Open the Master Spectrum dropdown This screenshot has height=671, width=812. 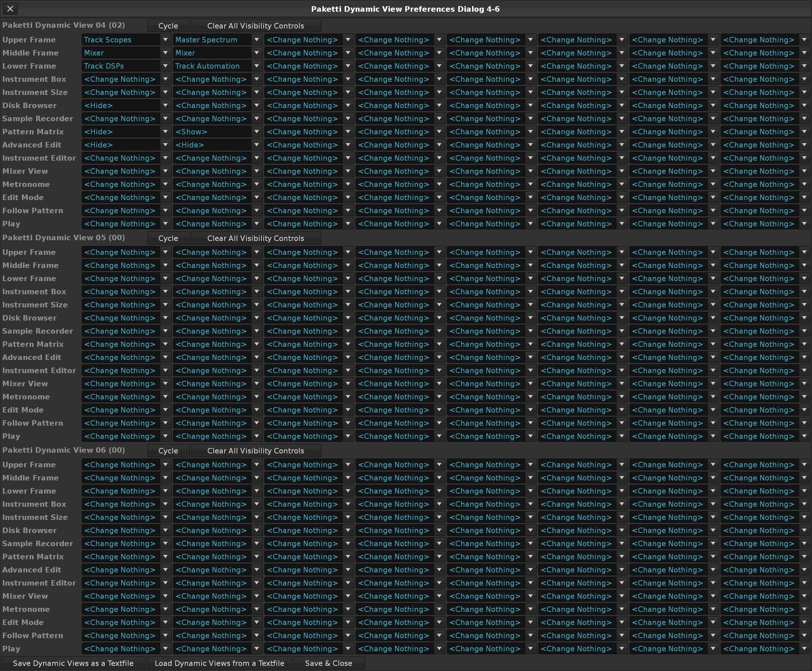[x=218, y=40]
